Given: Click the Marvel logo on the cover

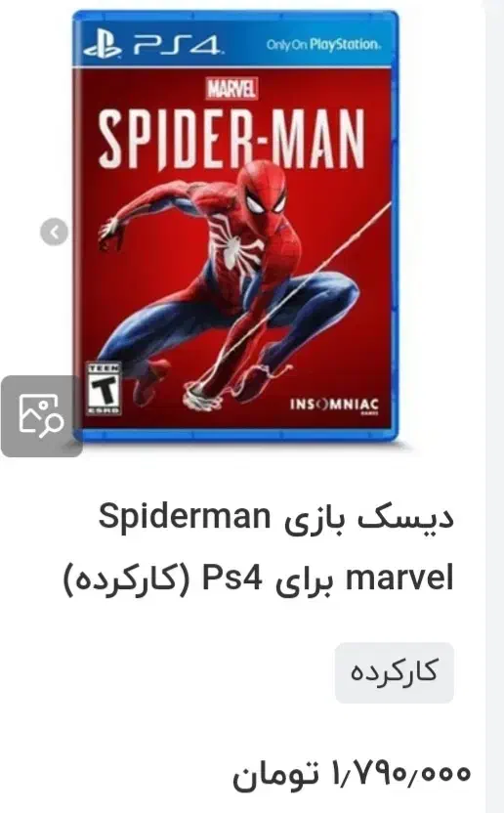Looking at the screenshot, I should 231,89.
